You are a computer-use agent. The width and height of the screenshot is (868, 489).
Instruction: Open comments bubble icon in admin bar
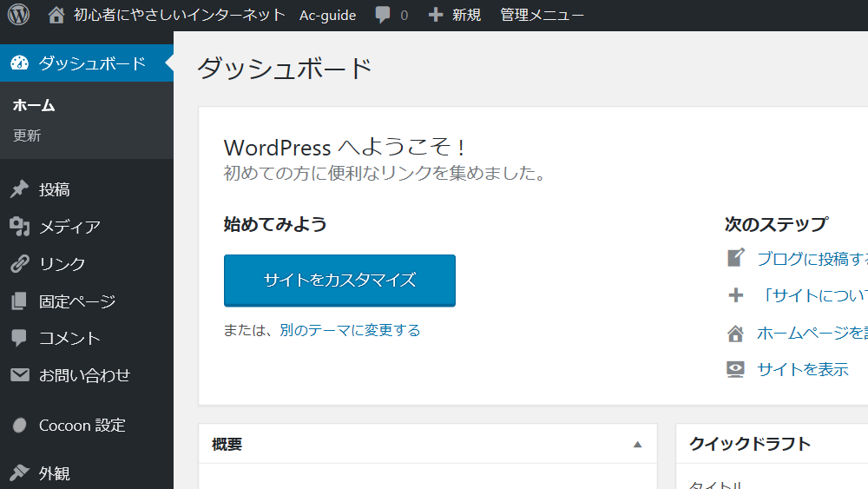(x=383, y=15)
